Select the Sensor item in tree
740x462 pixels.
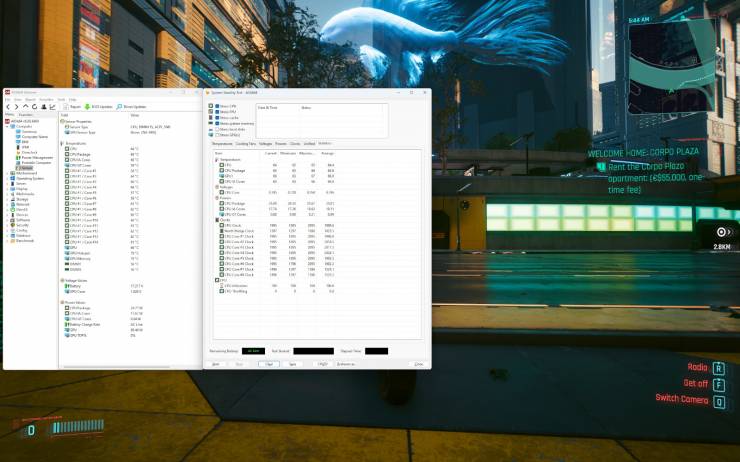pos(24,168)
